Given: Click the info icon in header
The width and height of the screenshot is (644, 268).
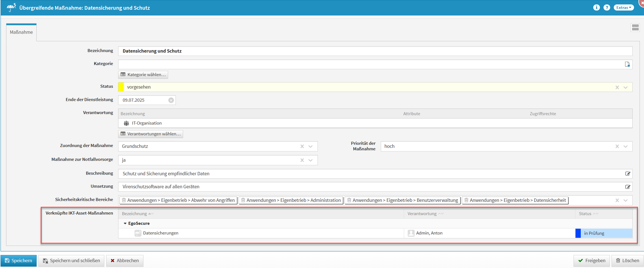Looking at the screenshot, I should pyautogui.click(x=596, y=7).
